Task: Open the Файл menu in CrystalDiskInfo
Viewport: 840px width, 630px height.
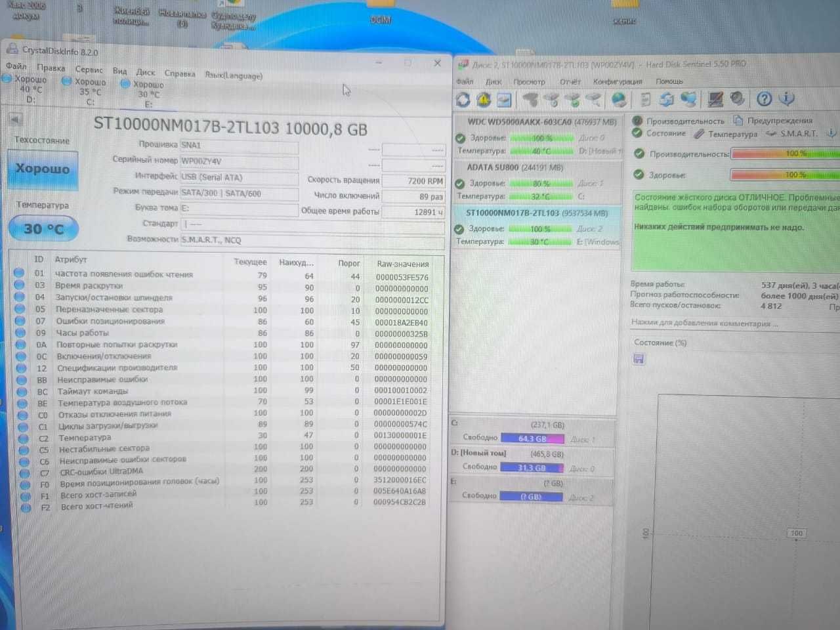Action: pos(16,66)
